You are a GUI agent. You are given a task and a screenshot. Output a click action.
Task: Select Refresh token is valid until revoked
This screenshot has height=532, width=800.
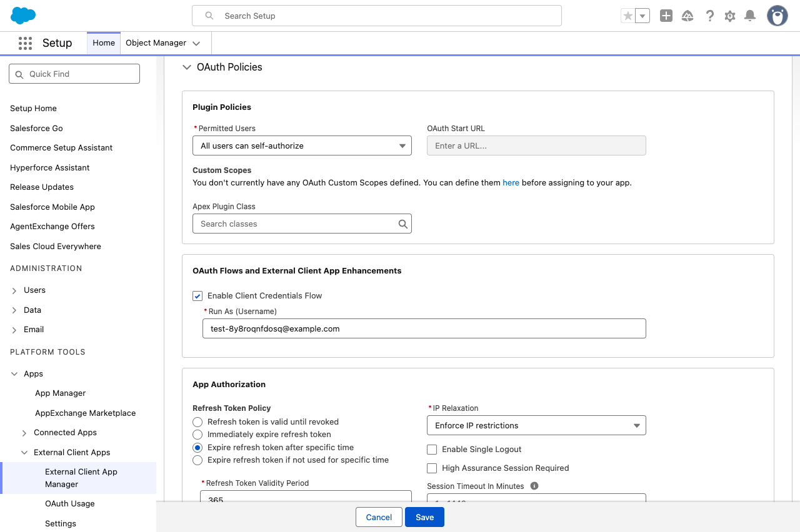pos(197,422)
